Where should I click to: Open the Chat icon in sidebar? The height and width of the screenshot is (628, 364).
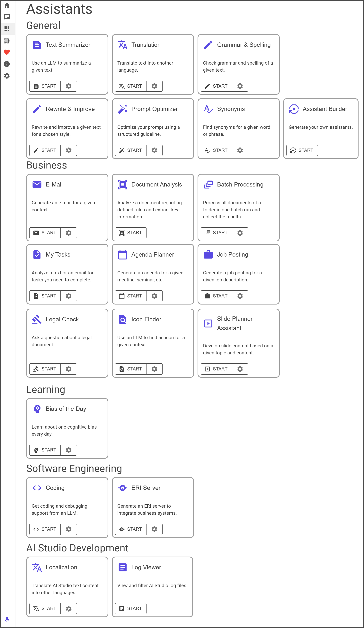[7, 17]
